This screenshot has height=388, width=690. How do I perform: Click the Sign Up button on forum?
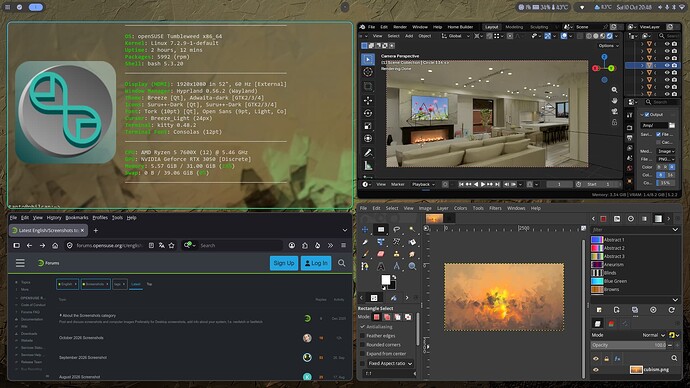point(284,263)
